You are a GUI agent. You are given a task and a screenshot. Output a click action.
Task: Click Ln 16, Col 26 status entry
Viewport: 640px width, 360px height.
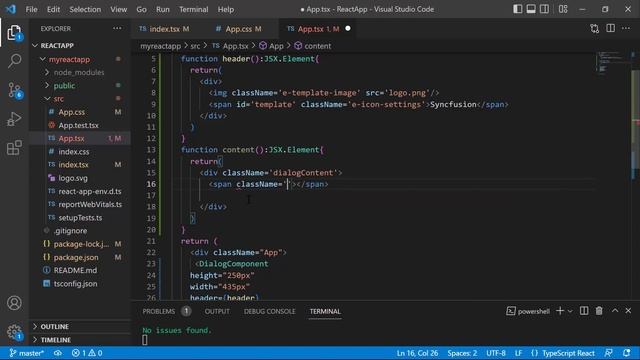(417, 353)
